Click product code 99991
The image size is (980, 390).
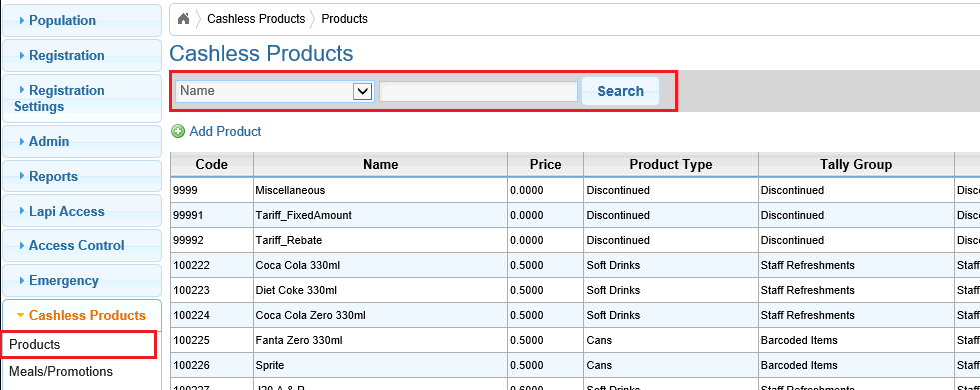187,215
